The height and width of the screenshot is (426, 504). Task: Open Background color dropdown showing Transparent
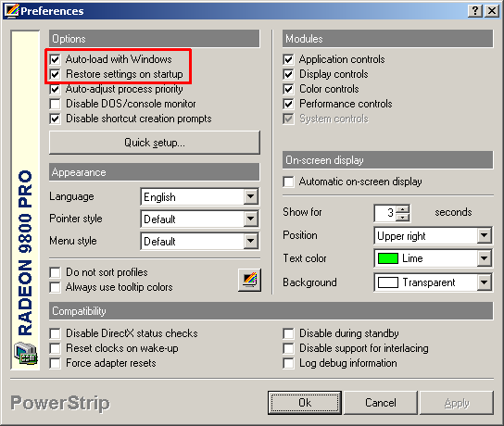[x=433, y=282]
